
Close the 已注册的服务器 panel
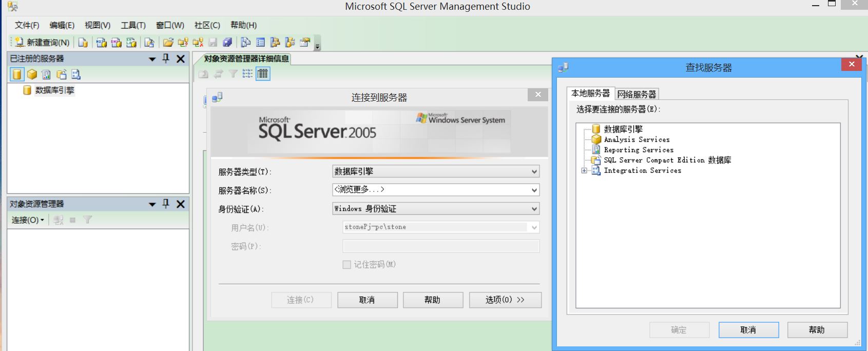click(181, 59)
